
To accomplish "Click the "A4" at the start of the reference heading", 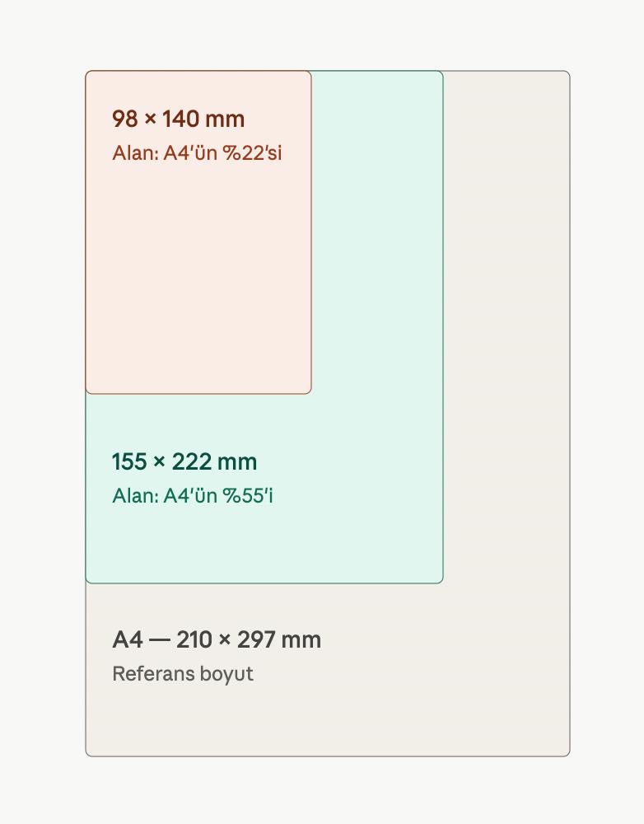I will click(x=128, y=639).
